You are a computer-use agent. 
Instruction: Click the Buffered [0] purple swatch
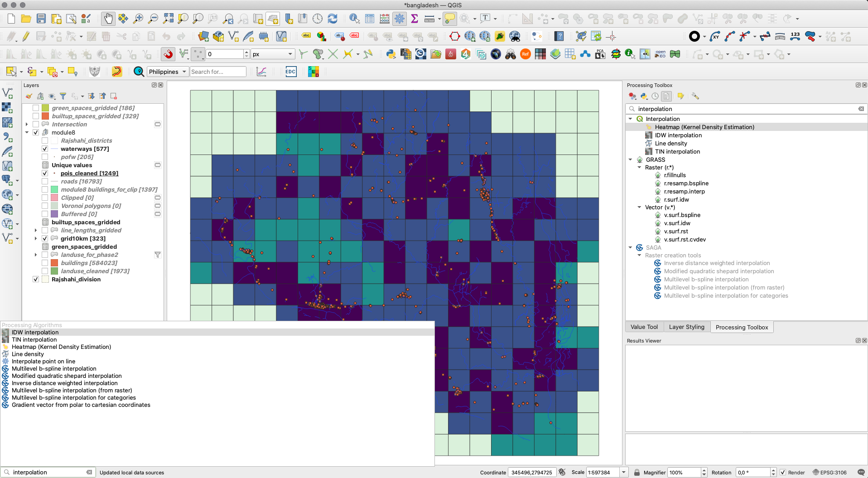pyautogui.click(x=54, y=214)
